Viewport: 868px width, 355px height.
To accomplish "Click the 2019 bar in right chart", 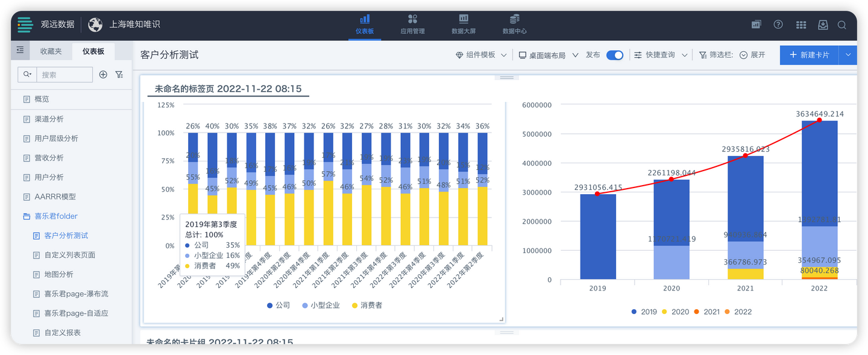I will [x=598, y=236].
